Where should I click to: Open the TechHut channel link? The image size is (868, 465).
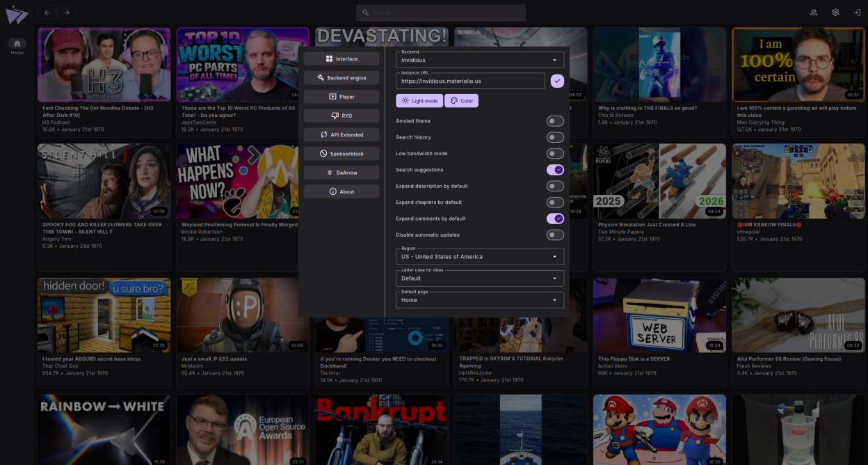[x=330, y=373]
